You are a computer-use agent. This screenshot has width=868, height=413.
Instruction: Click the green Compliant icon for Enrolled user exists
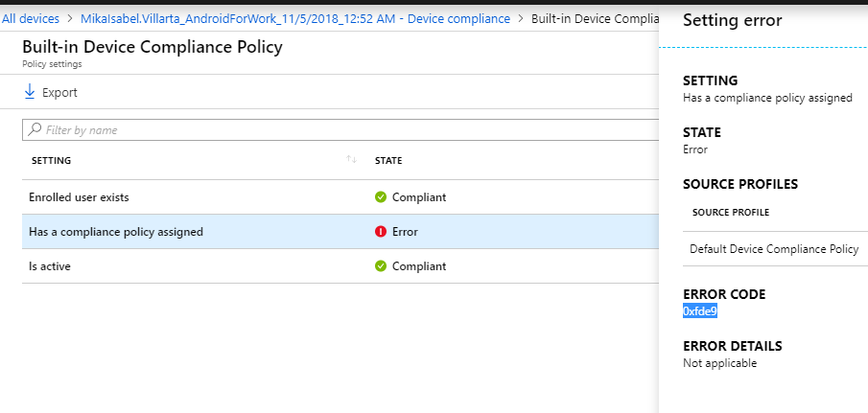pyautogui.click(x=381, y=197)
